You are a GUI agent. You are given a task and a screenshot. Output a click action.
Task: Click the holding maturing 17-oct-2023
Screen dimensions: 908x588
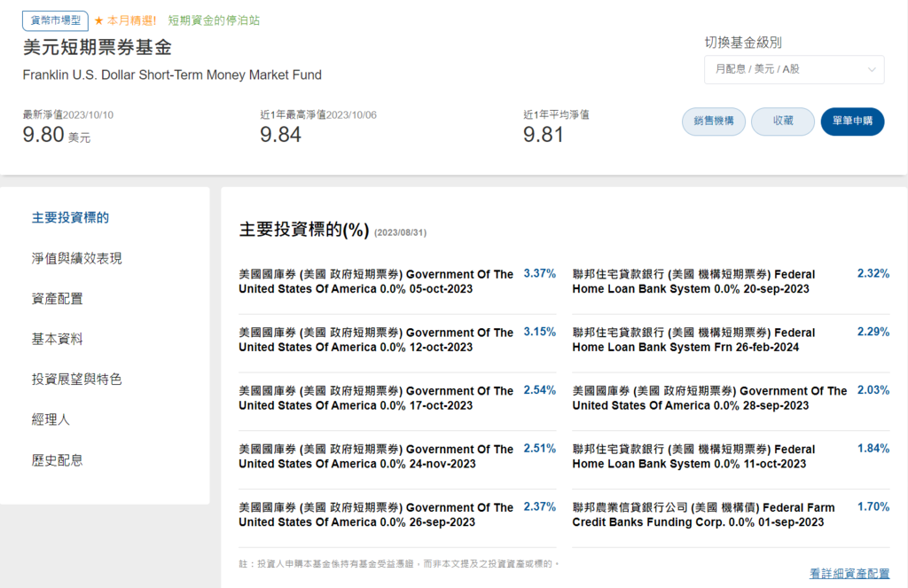click(x=376, y=398)
